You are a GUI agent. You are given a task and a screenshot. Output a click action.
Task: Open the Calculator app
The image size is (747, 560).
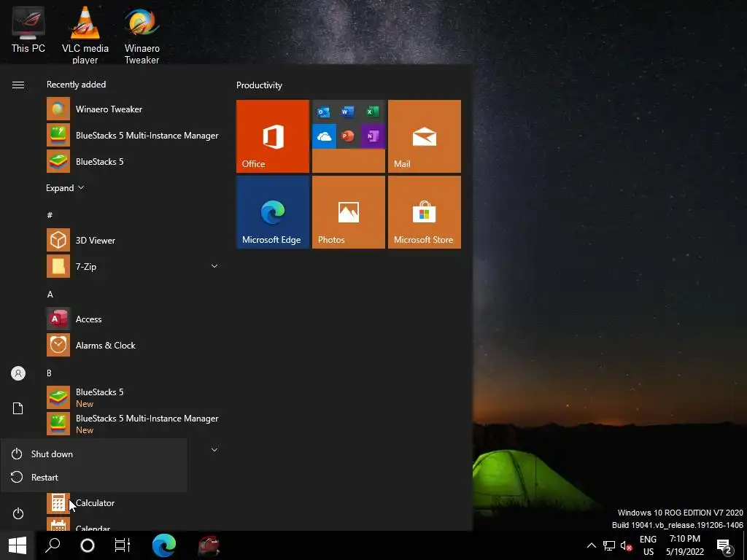[133, 503]
